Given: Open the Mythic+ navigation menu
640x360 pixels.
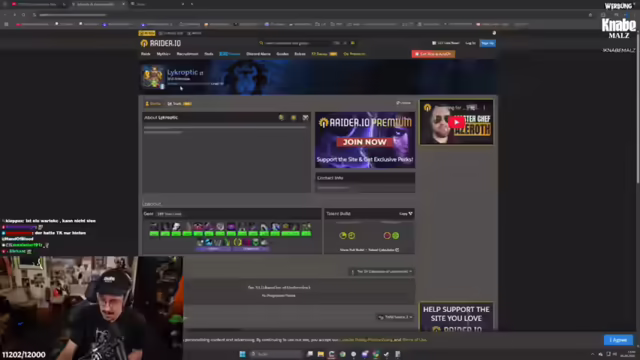Looking at the screenshot, I should click(163, 54).
